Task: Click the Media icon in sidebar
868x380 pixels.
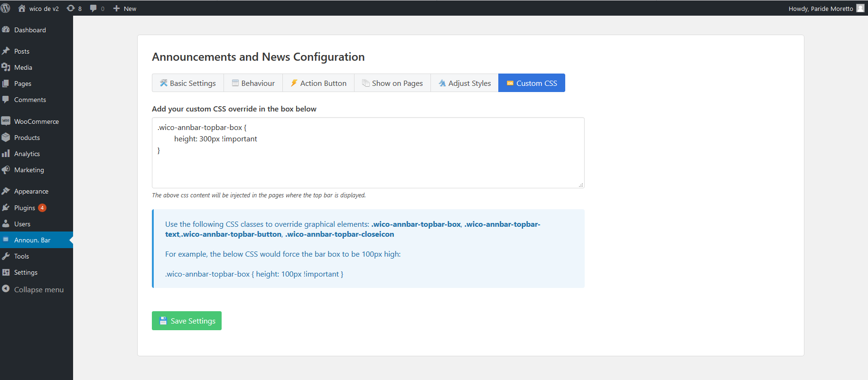Action: [6, 67]
